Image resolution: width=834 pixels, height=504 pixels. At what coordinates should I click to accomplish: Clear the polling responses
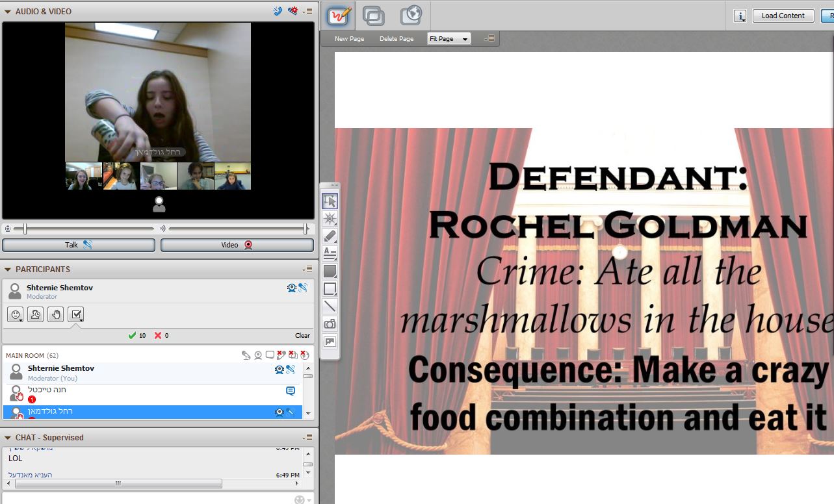click(302, 336)
